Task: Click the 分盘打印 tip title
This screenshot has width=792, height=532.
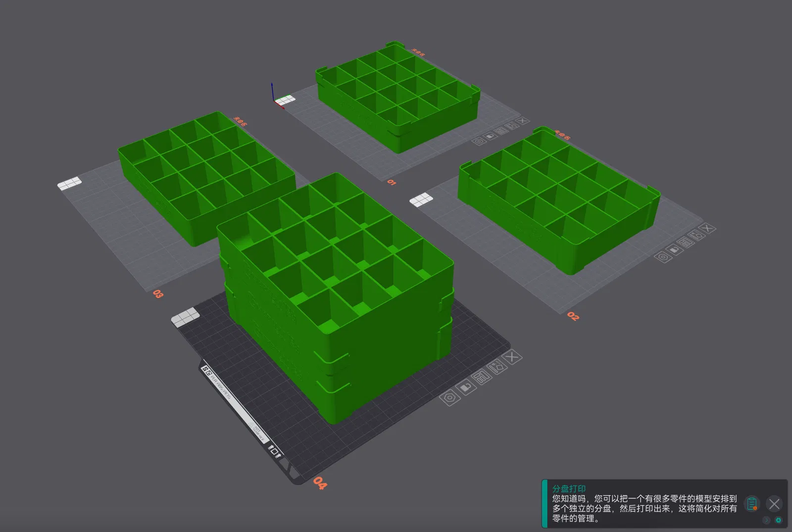Action: click(569, 488)
